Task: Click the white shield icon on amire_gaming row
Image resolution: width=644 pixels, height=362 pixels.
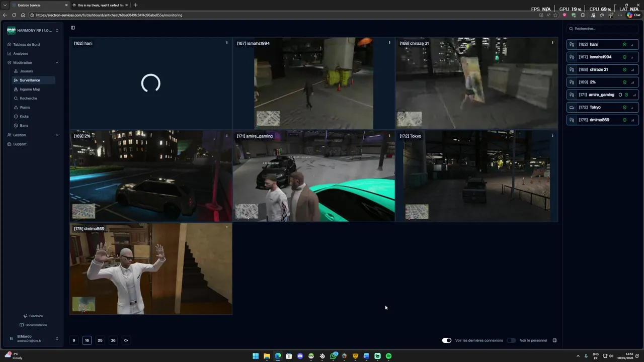Action: click(620, 95)
